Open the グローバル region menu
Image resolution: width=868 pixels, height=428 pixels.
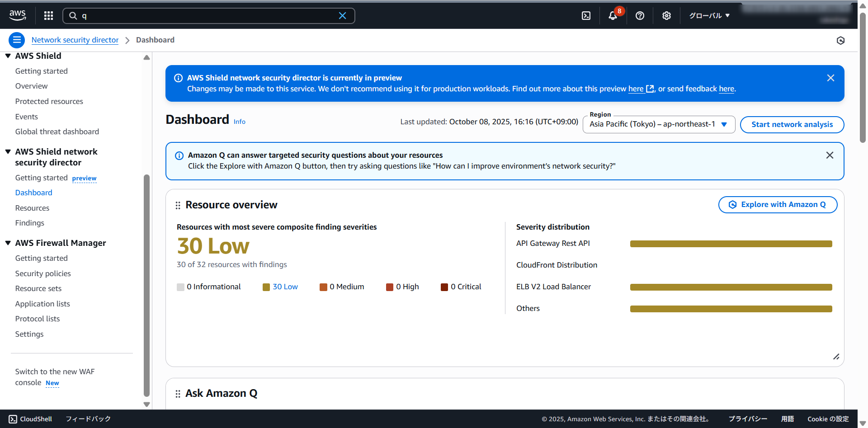pos(709,16)
